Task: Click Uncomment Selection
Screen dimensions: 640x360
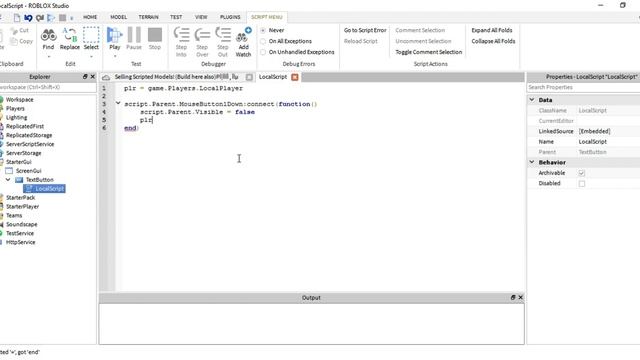Action: [x=423, y=41]
